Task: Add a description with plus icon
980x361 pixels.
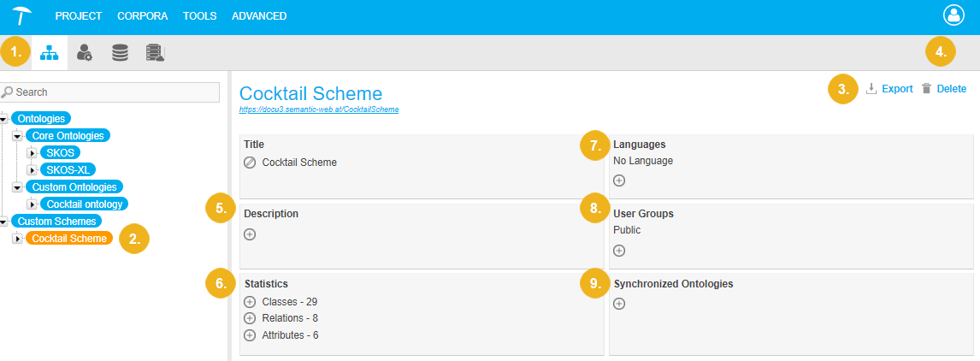Action: pyautogui.click(x=250, y=234)
